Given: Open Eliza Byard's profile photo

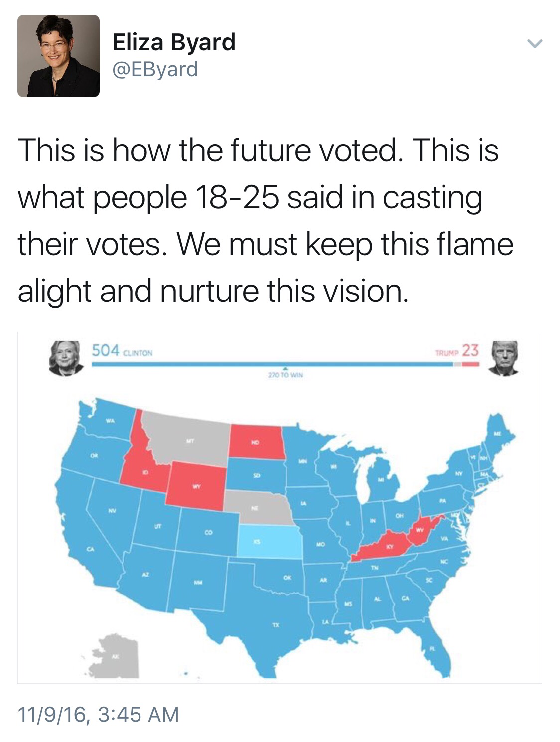Looking at the screenshot, I should pyautogui.click(x=58, y=56).
